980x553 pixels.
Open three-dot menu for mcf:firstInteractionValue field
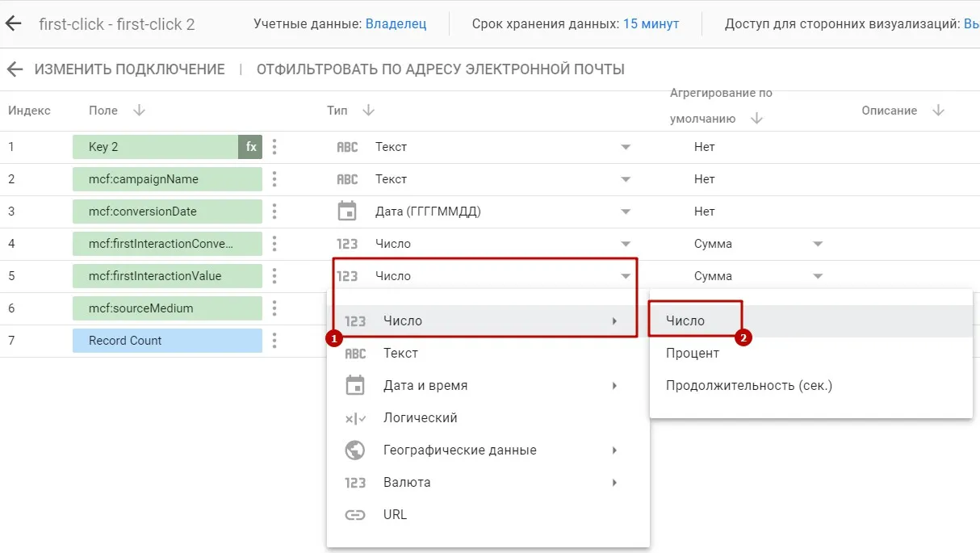(275, 276)
